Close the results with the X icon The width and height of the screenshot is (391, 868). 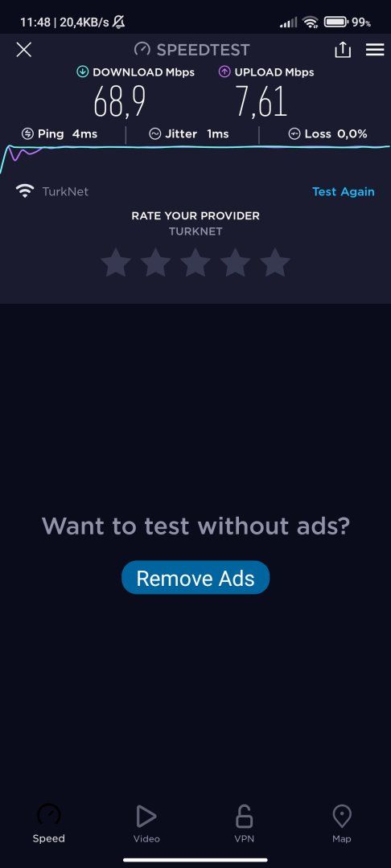24,50
